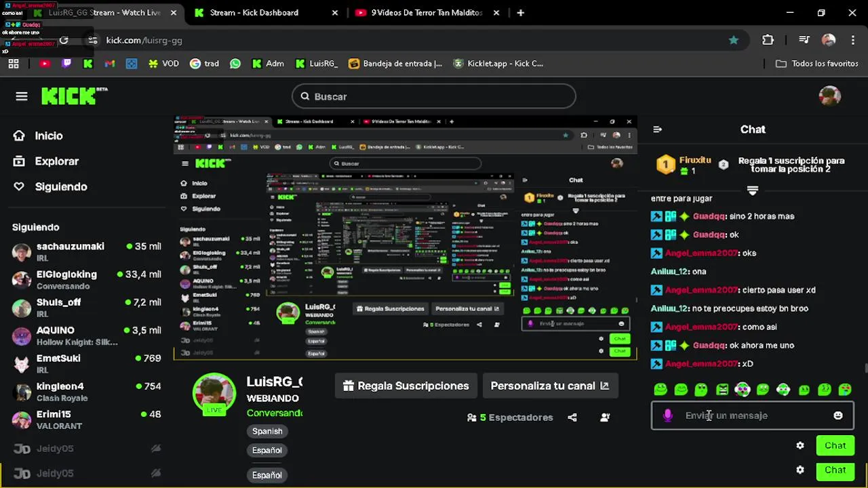This screenshot has width=868, height=488.
Task: Close the 9 Videos De Terror tab
Action: click(x=496, y=13)
